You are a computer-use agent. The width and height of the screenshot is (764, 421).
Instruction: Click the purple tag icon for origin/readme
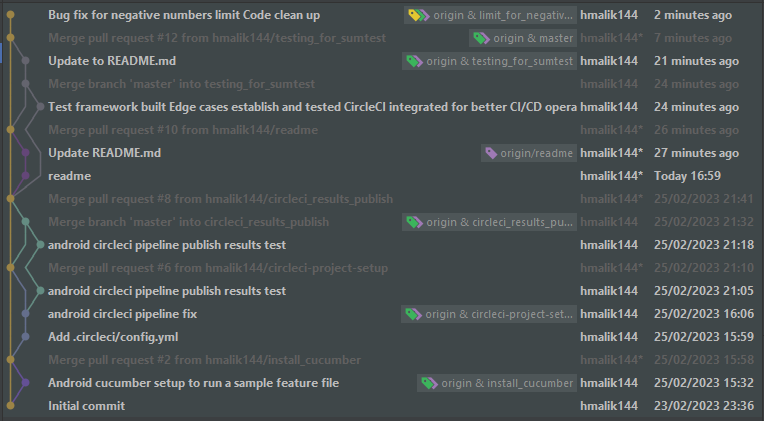click(490, 153)
